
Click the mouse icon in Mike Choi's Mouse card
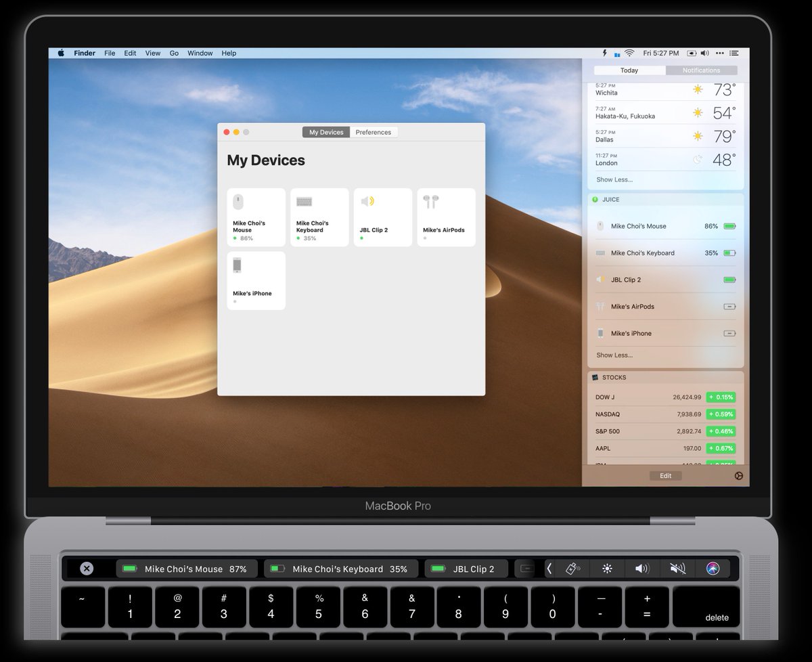[238, 202]
